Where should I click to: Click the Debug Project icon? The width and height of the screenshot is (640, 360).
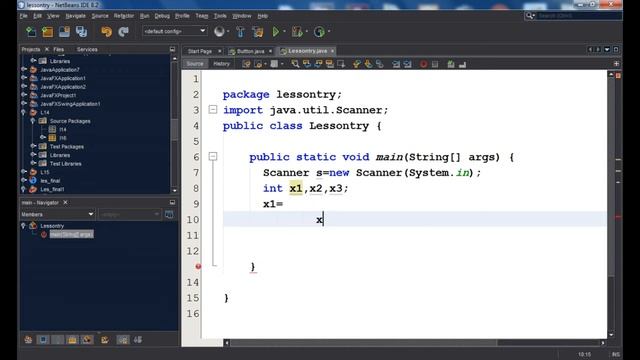(297, 31)
